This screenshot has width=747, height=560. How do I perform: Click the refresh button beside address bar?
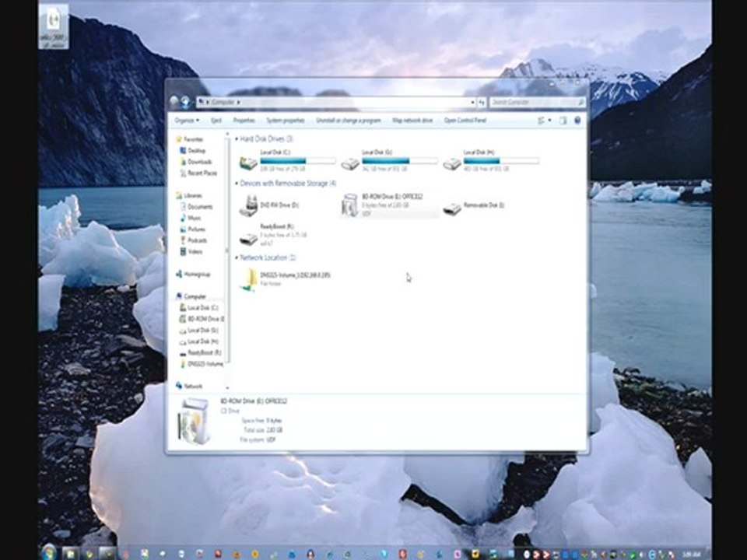[482, 102]
